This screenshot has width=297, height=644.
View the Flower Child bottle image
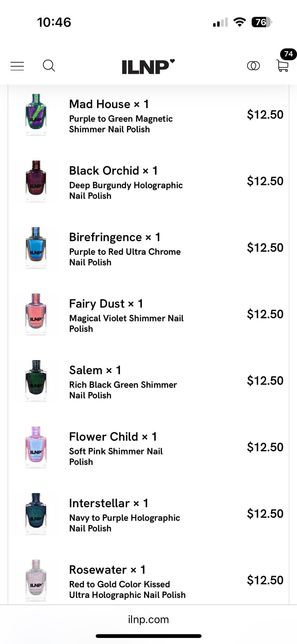[x=36, y=447]
